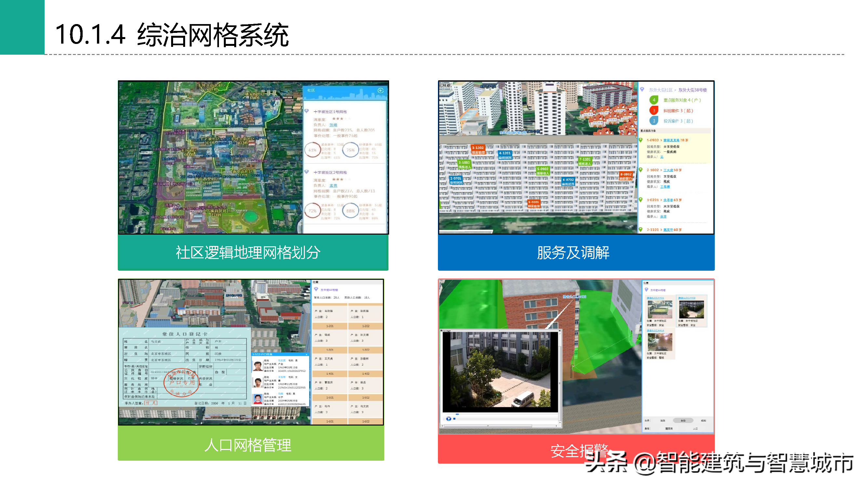Screen dimensions: 868x488
Task: Play the camera video
Action: point(449,419)
